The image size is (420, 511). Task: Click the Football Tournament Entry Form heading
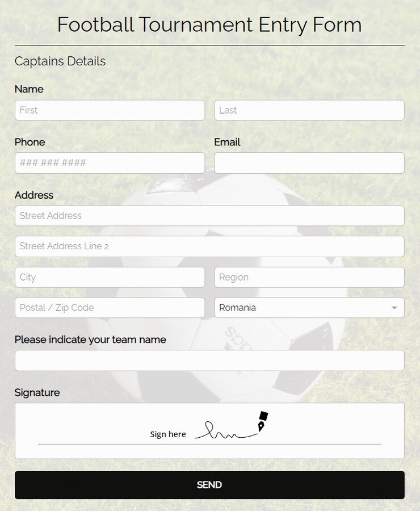209,25
